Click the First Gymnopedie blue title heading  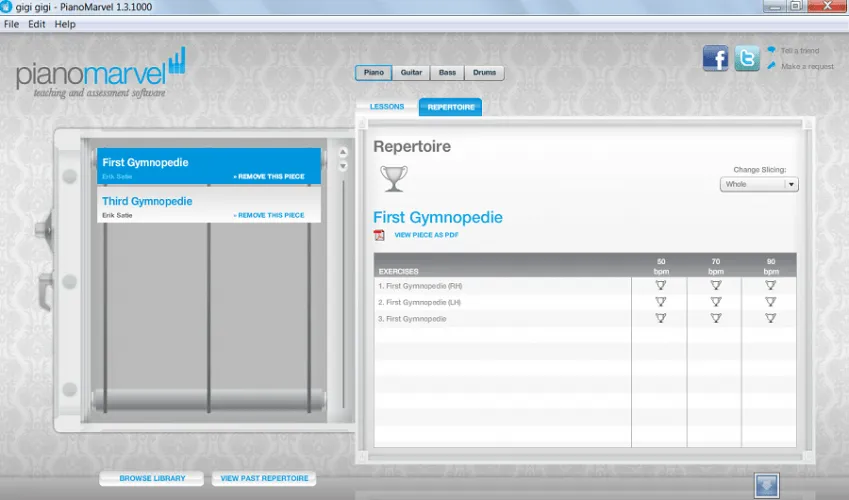pos(437,217)
